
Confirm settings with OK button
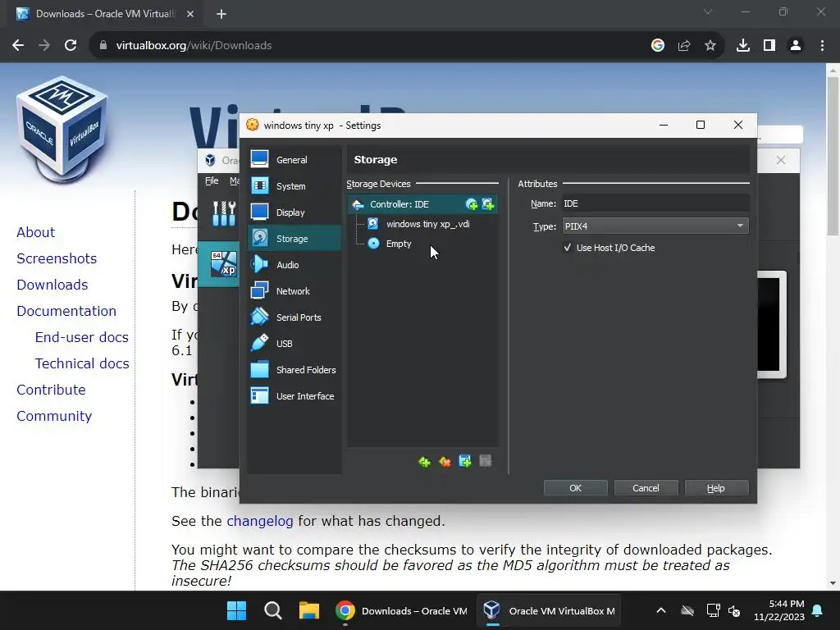[575, 488]
